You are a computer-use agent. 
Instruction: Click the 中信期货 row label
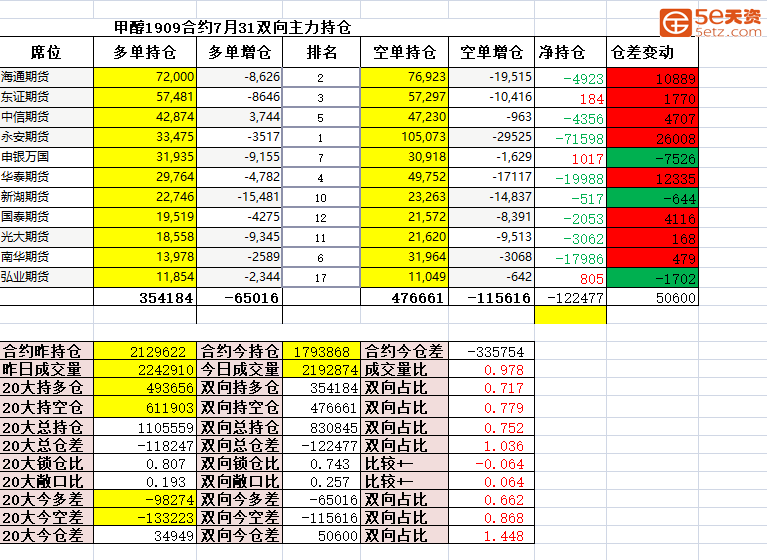pyautogui.click(x=46, y=117)
